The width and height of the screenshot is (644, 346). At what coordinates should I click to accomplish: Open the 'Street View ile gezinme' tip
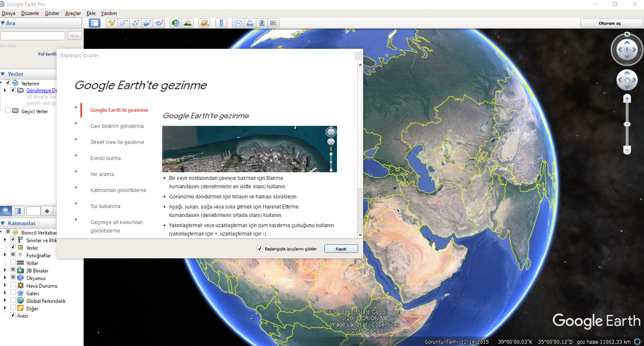tap(117, 142)
